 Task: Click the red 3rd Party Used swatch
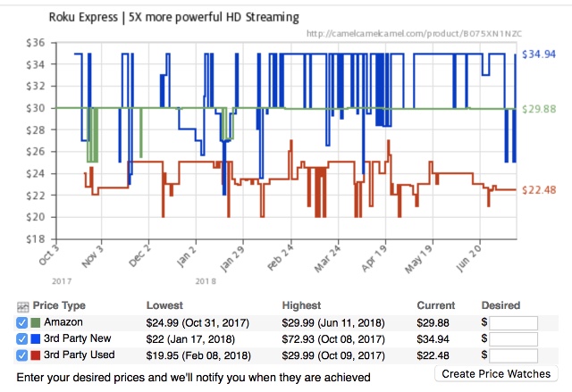click(x=36, y=355)
